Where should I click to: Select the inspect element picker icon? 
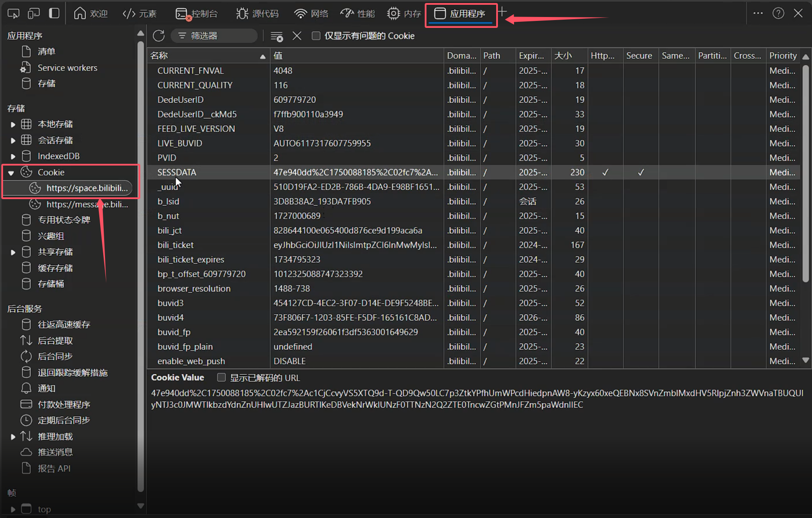point(14,14)
